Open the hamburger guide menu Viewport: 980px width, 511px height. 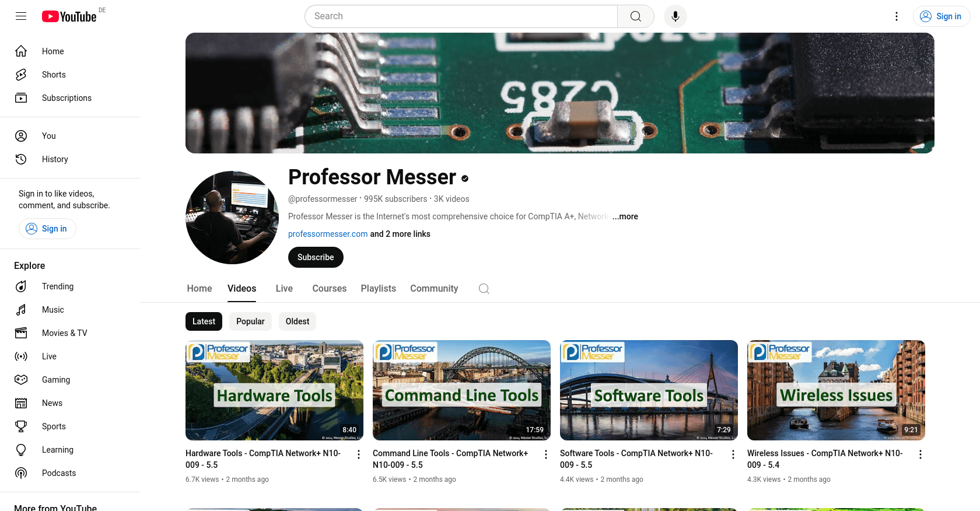(21, 16)
